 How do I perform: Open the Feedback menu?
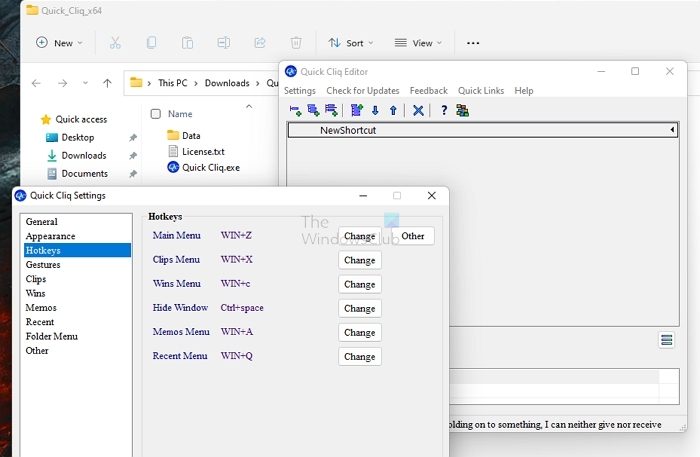429,91
